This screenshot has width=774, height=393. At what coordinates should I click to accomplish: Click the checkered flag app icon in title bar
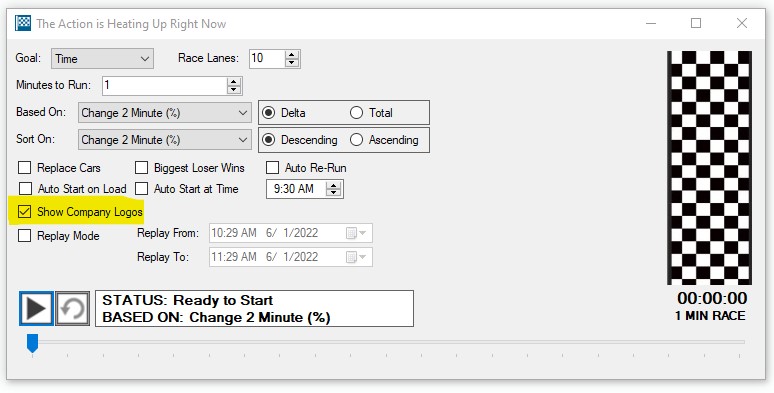coord(23,23)
